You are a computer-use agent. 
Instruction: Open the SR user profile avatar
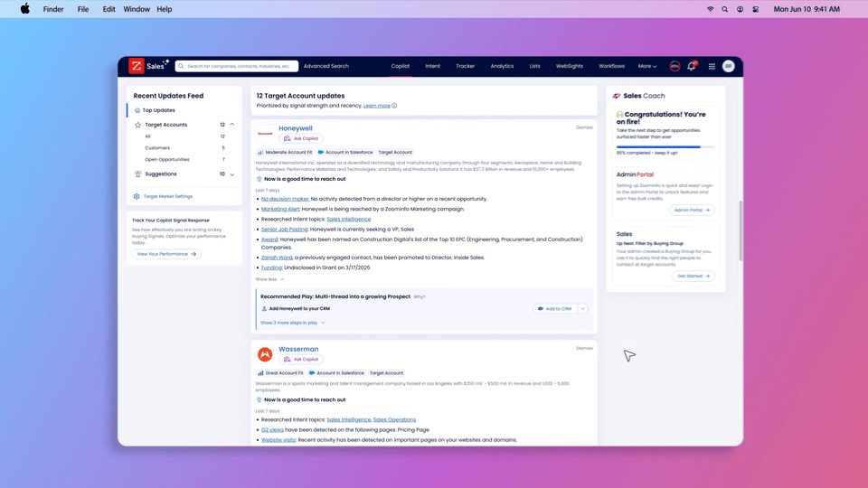(x=728, y=66)
